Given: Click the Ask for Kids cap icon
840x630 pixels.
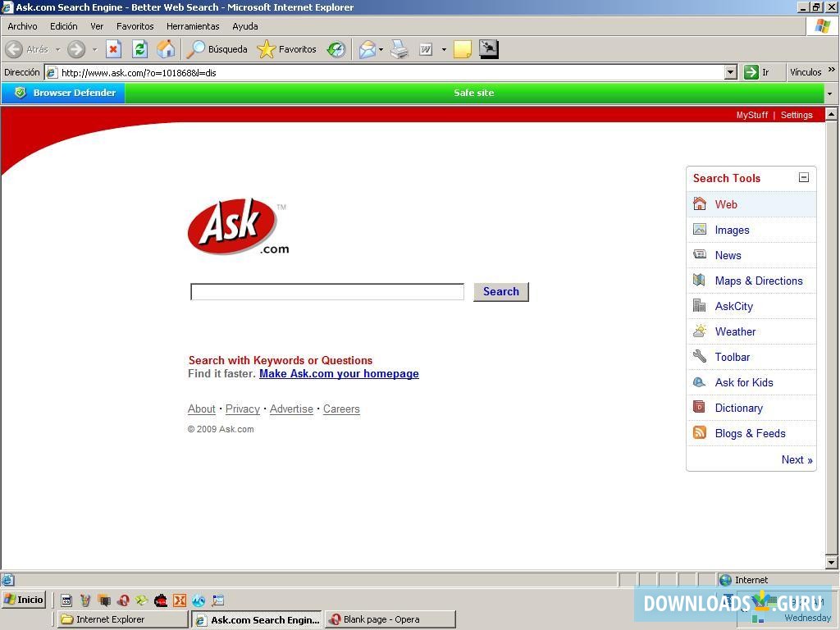Looking at the screenshot, I should 699,382.
